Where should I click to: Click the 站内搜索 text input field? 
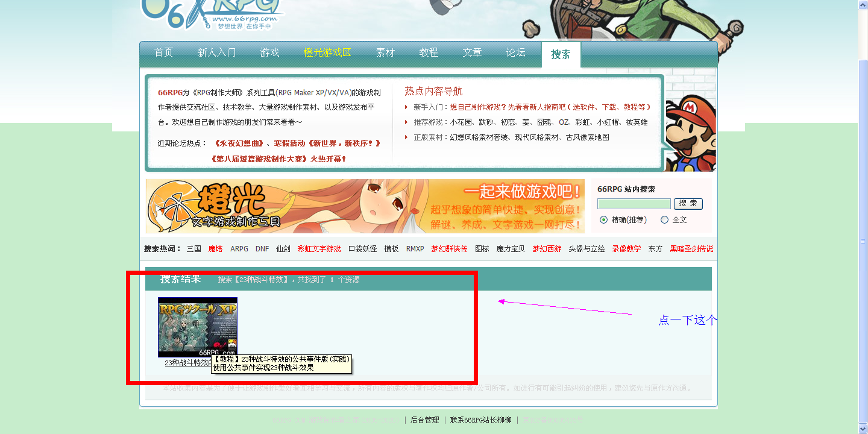(634, 204)
